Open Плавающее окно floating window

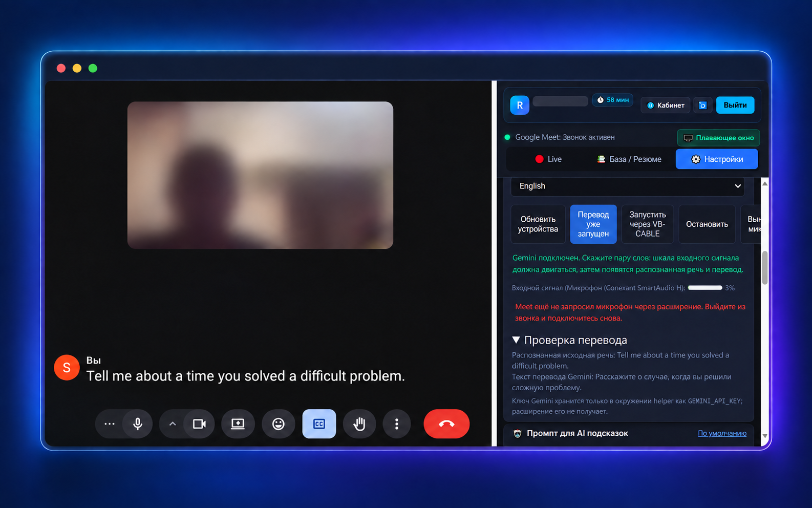[x=719, y=138]
